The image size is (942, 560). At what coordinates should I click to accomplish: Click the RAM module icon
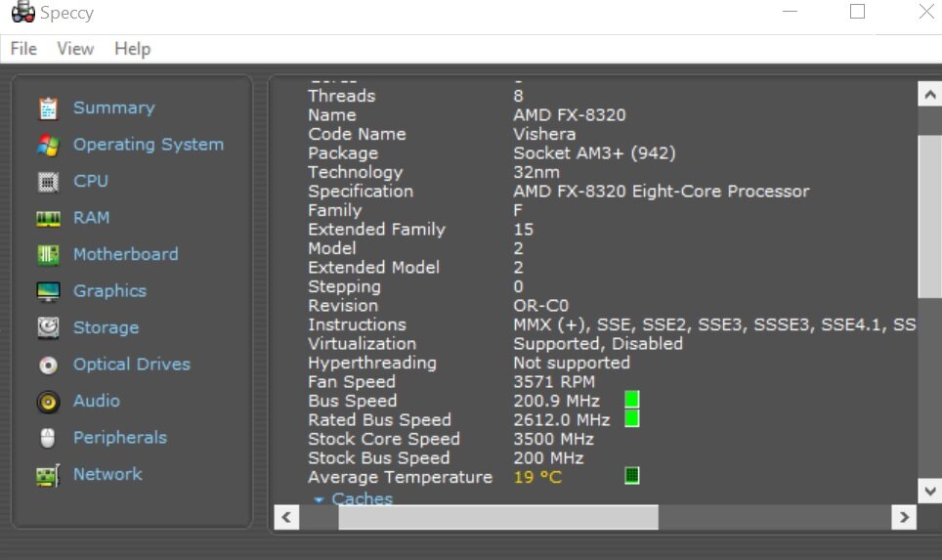pos(48,219)
